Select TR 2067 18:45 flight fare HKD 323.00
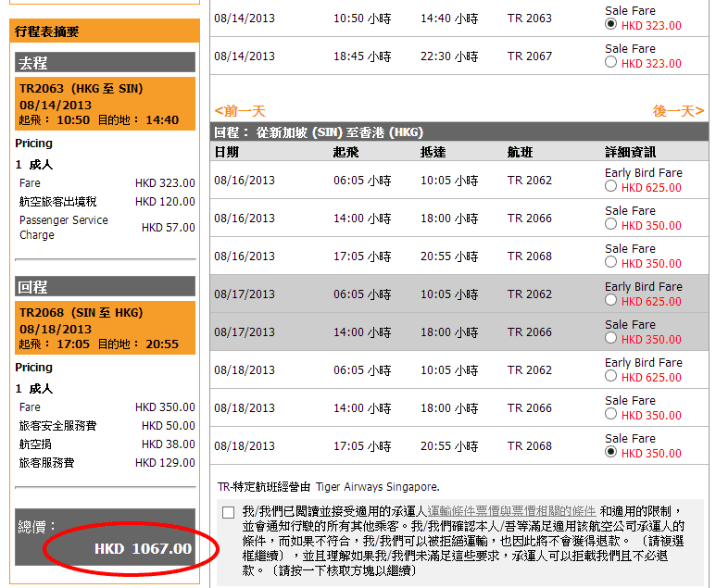This screenshot has width=716, height=588. [610, 63]
